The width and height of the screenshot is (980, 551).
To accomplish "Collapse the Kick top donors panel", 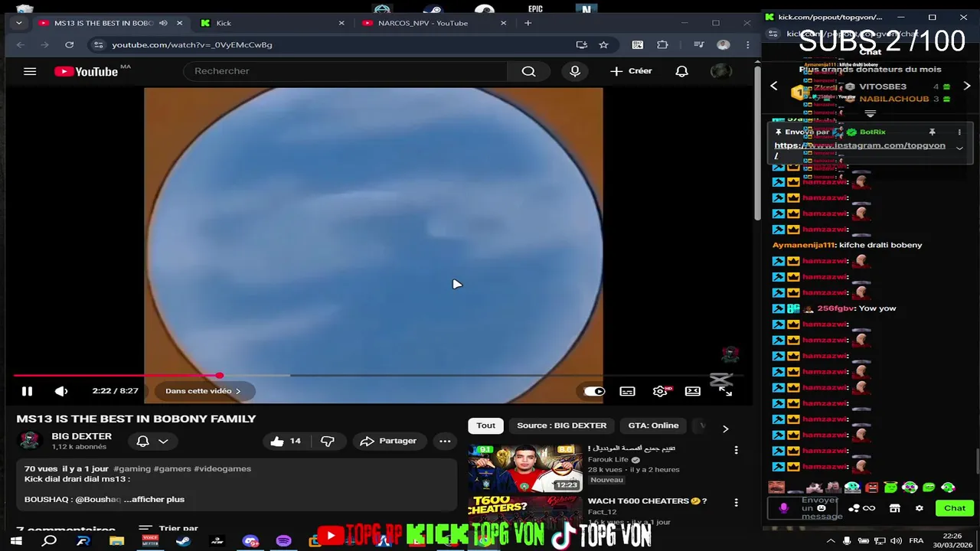I will (870, 114).
